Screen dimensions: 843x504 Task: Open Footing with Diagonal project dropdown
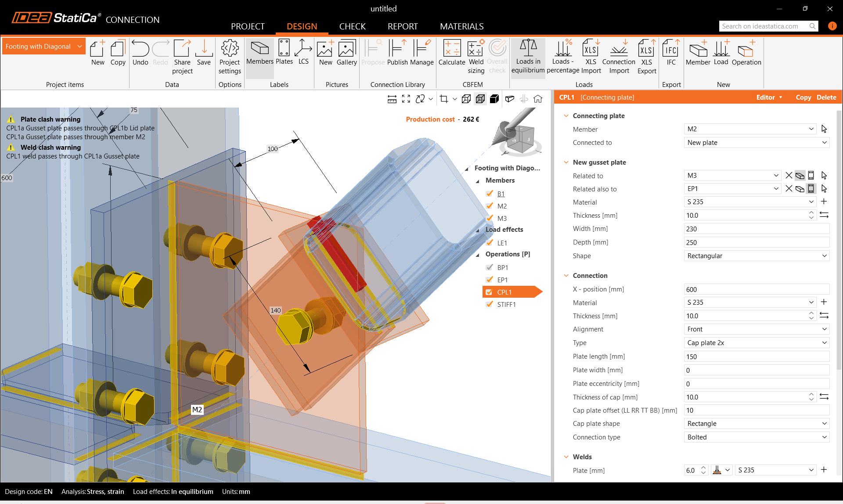pyautogui.click(x=44, y=47)
